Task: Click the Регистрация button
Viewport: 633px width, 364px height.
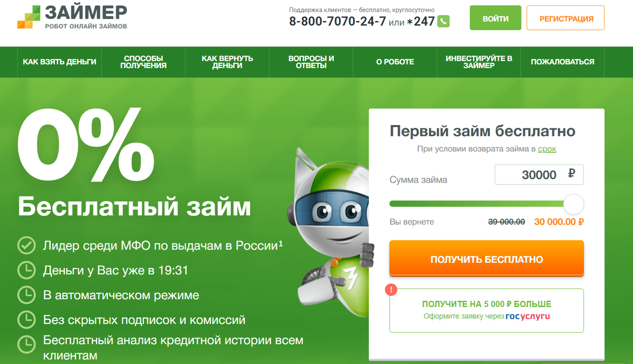Action: (566, 18)
